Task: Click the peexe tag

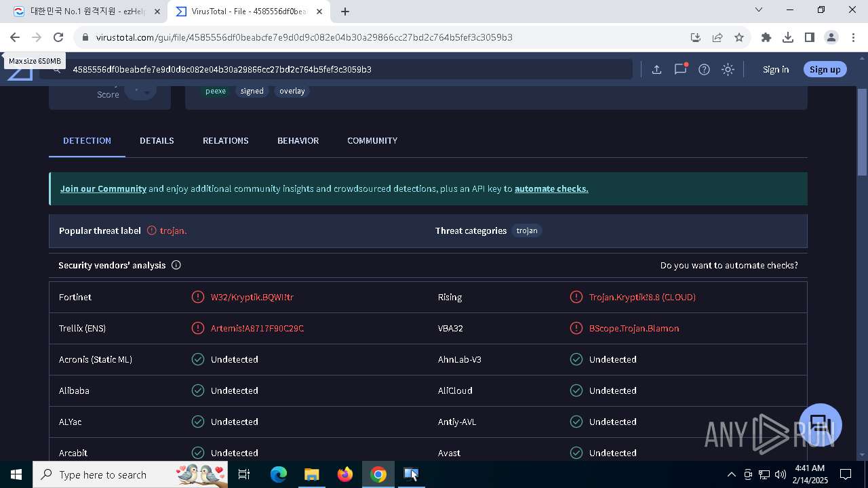Action: click(x=216, y=91)
